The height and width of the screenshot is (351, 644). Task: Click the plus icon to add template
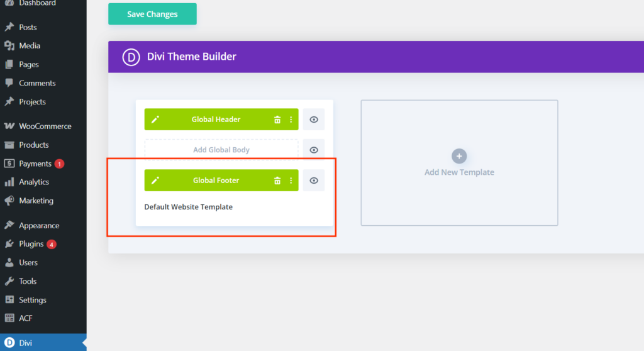pos(459,156)
